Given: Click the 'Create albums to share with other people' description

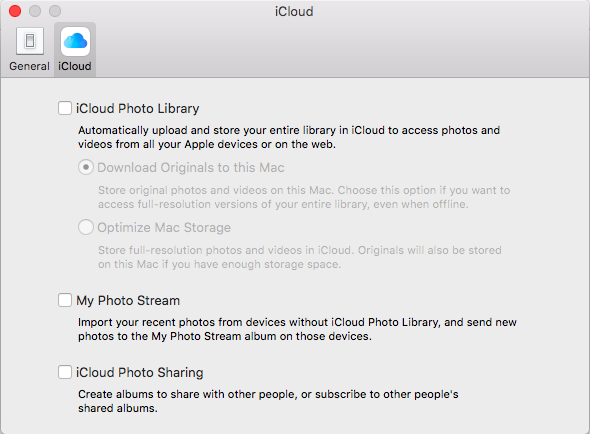Looking at the screenshot, I should point(268,401).
